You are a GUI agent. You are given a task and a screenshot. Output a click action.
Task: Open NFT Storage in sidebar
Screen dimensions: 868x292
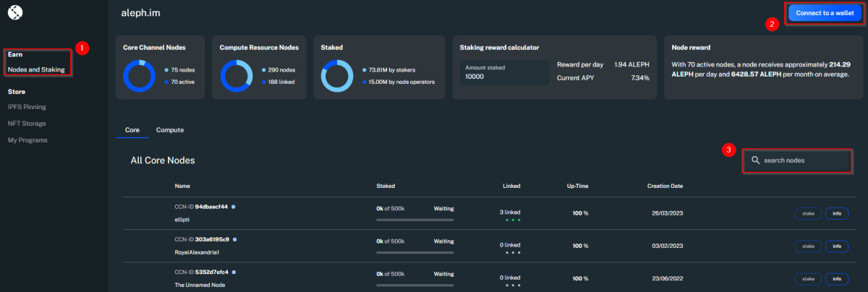click(27, 124)
